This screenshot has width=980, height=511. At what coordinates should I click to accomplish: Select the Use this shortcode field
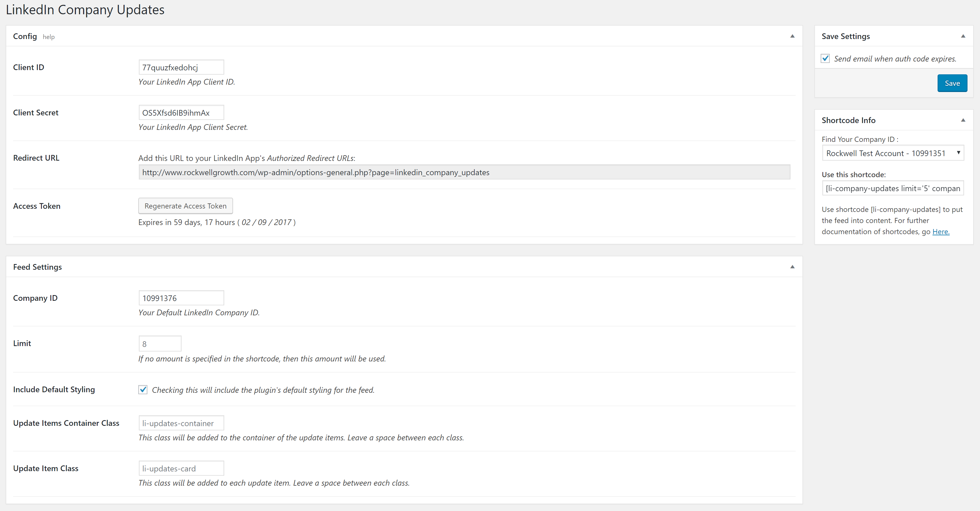pos(892,189)
